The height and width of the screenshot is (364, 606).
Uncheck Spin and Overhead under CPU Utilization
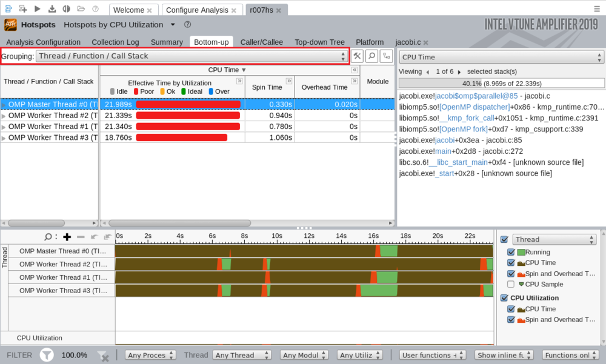(511, 319)
